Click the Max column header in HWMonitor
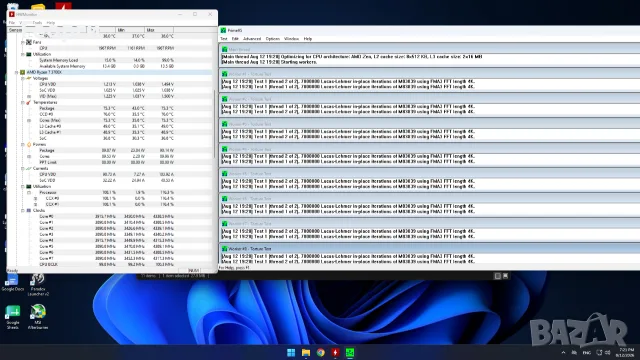 tap(159, 30)
